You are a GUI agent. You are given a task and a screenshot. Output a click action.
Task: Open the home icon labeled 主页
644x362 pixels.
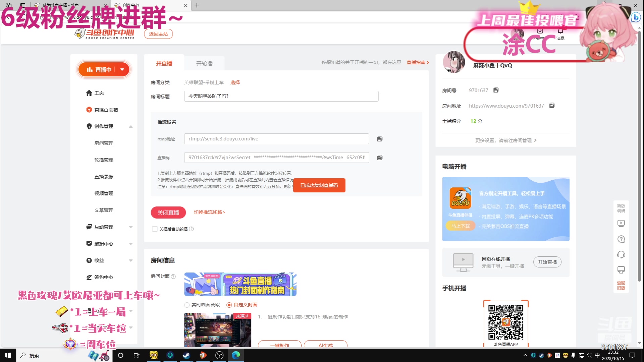89,93
